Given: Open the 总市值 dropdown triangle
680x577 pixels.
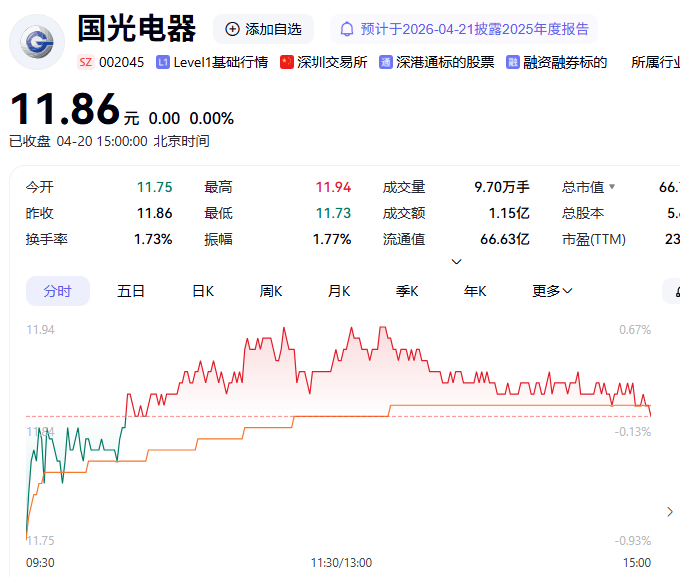Looking at the screenshot, I should point(612,187).
